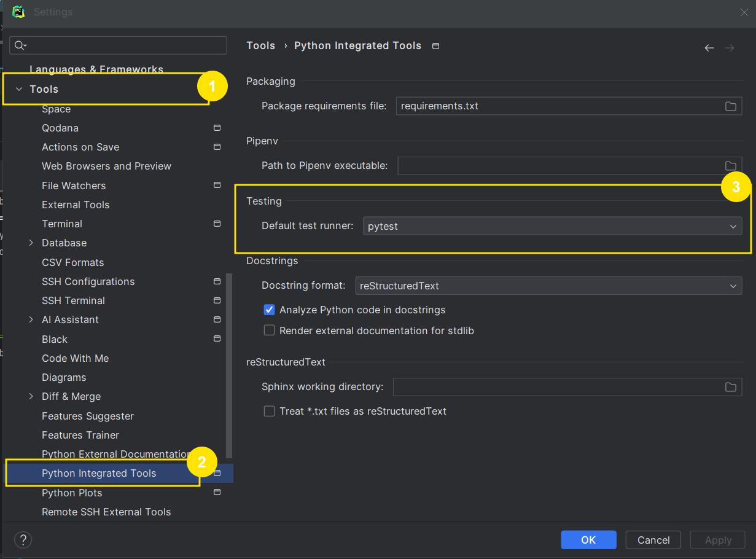Image resolution: width=756 pixels, height=559 pixels.
Task: Click the Cancel button
Action: click(653, 540)
